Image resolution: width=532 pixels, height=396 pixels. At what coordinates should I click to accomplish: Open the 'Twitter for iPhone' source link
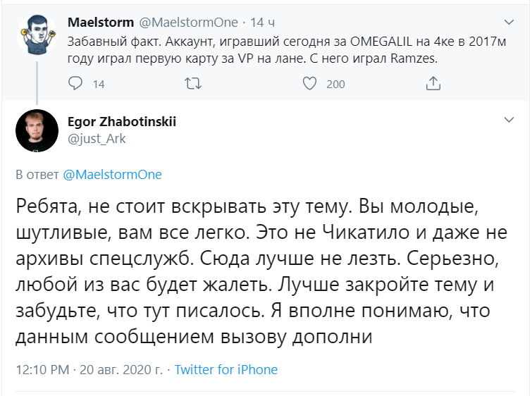click(226, 369)
